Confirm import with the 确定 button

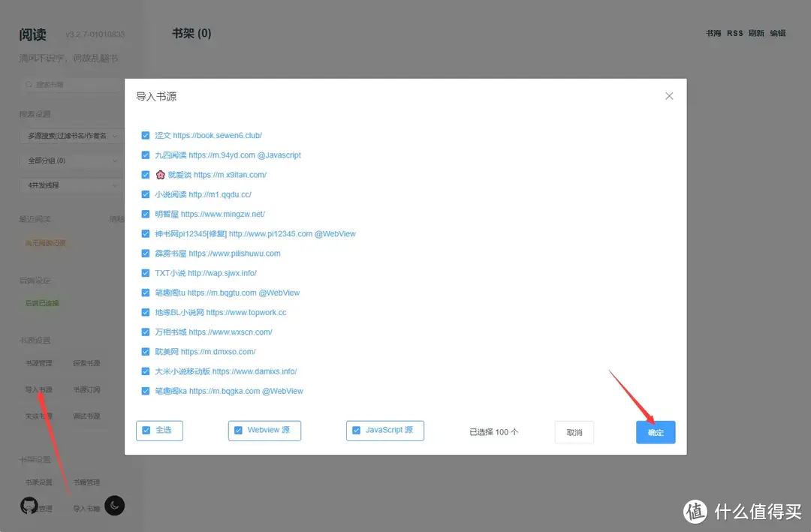tap(656, 432)
